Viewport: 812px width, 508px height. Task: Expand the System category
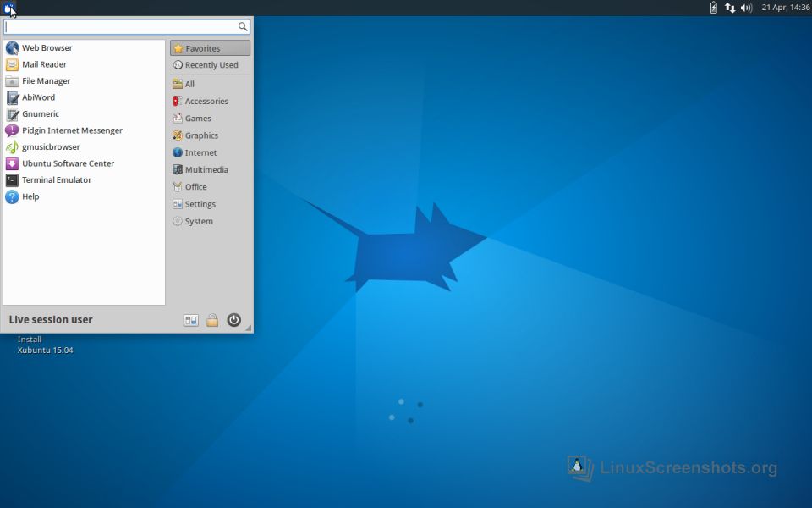click(199, 222)
